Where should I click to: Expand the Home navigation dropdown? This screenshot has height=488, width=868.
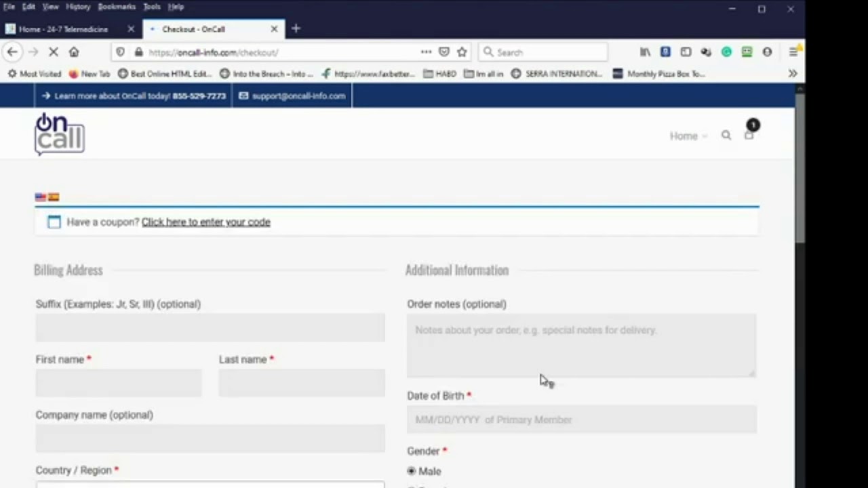point(688,136)
